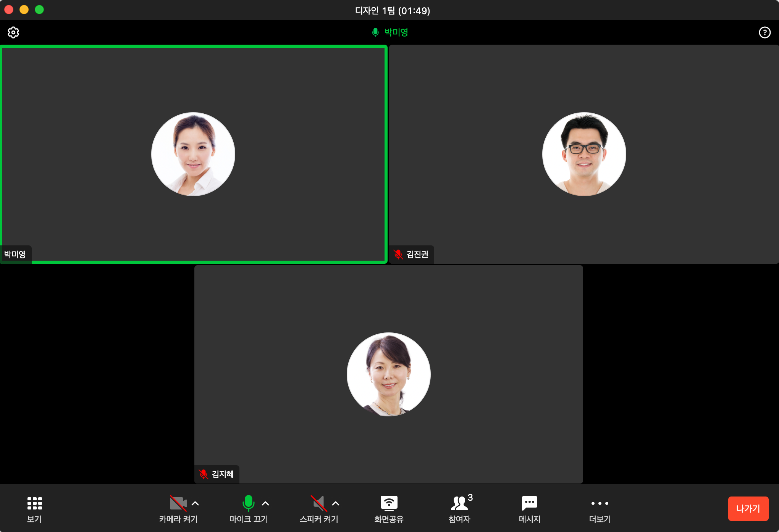Select 김진권's profile picture tile
The height and width of the screenshot is (532, 779).
click(x=584, y=154)
